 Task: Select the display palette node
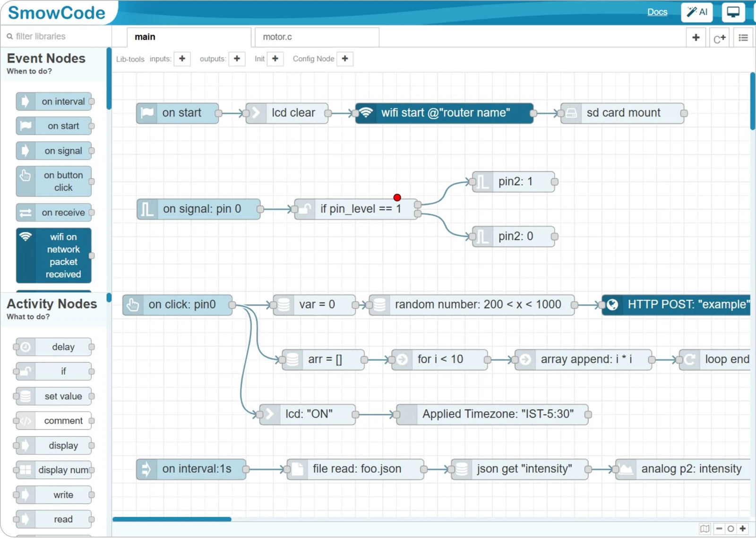tap(54, 445)
